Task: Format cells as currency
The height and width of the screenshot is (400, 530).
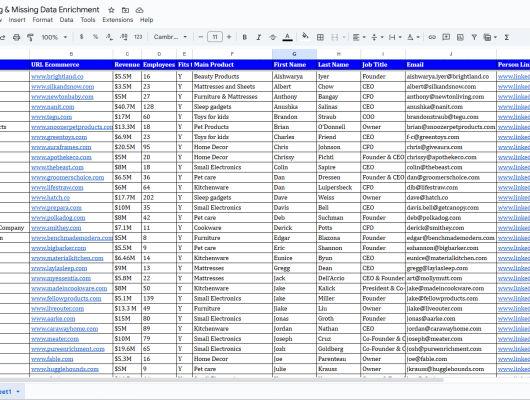Action: (81, 37)
